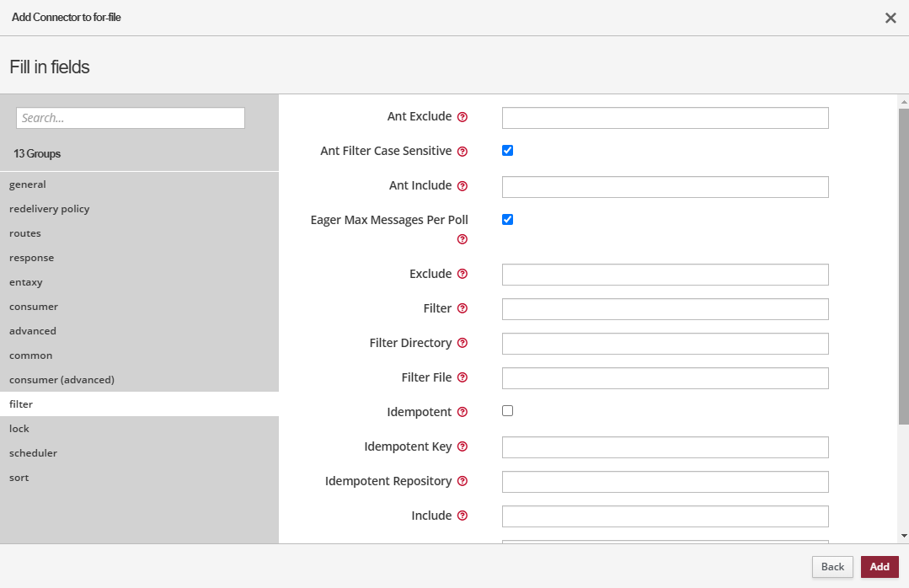Open the consumer (advanced) group
The width and height of the screenshot is (909, 588).
61,380
